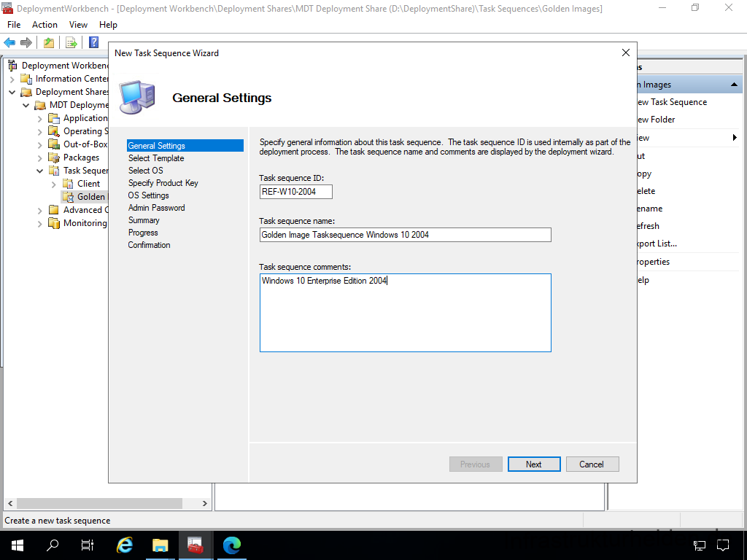Select the Admin Password wizard step
747x560 pixels.
coord(156,208)
